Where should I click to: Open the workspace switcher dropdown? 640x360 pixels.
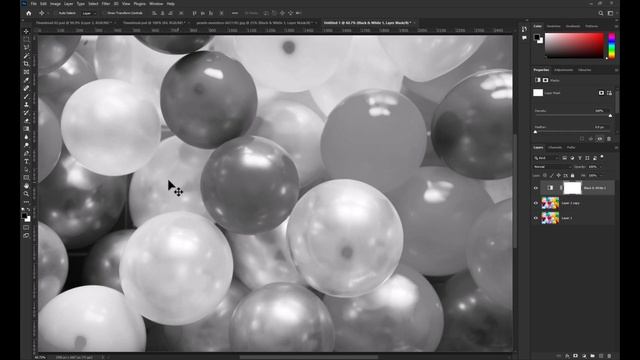point(611,13)
